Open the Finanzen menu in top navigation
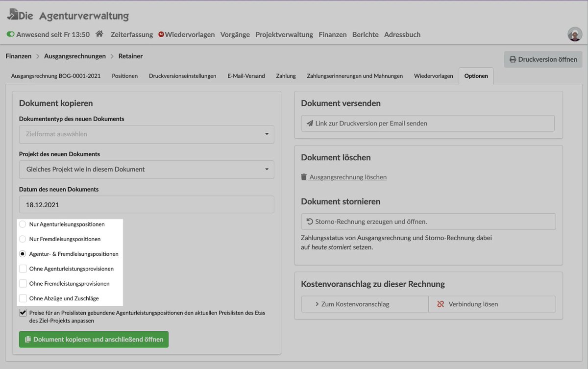588x369 pixels. click(x=333, y=35)
